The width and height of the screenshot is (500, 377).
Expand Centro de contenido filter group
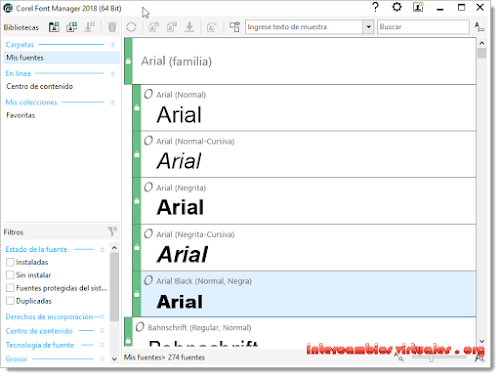tap(102, 331)
